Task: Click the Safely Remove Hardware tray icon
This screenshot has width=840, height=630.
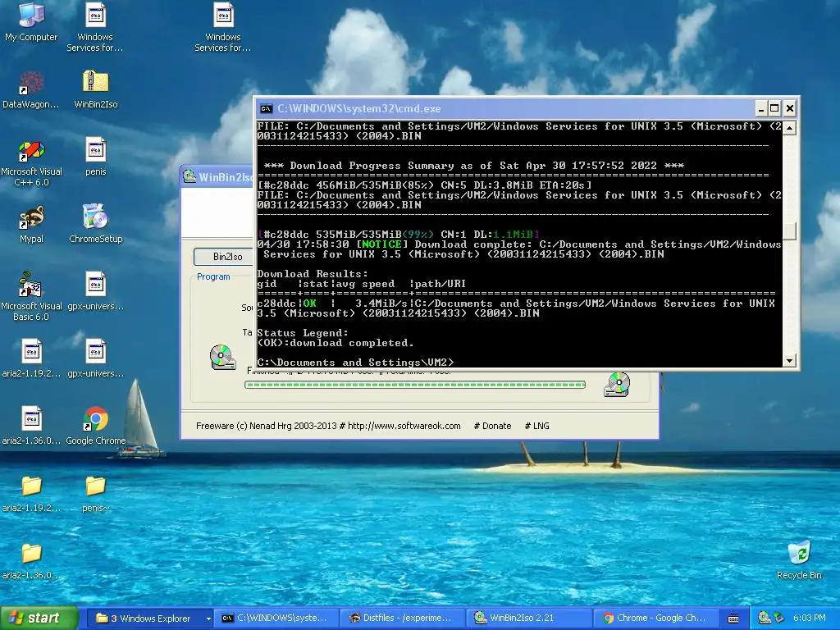Action: (779, 618)
